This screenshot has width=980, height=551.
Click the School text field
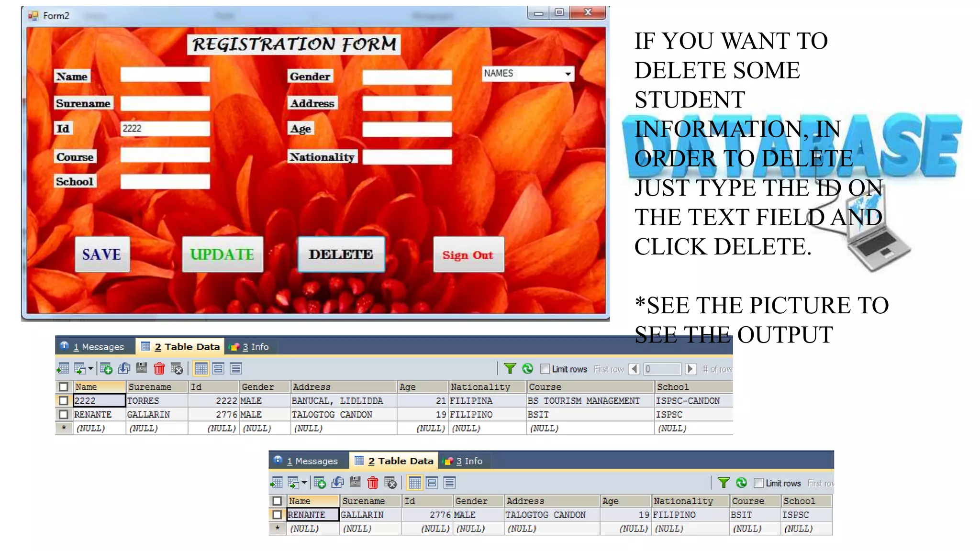pos(165,182)
